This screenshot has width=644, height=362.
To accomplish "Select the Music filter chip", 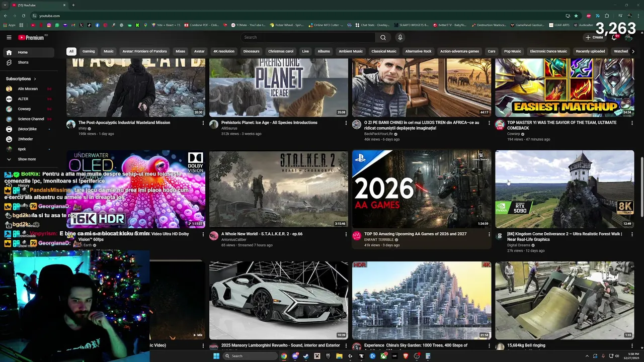I will (x=109, y=51).
